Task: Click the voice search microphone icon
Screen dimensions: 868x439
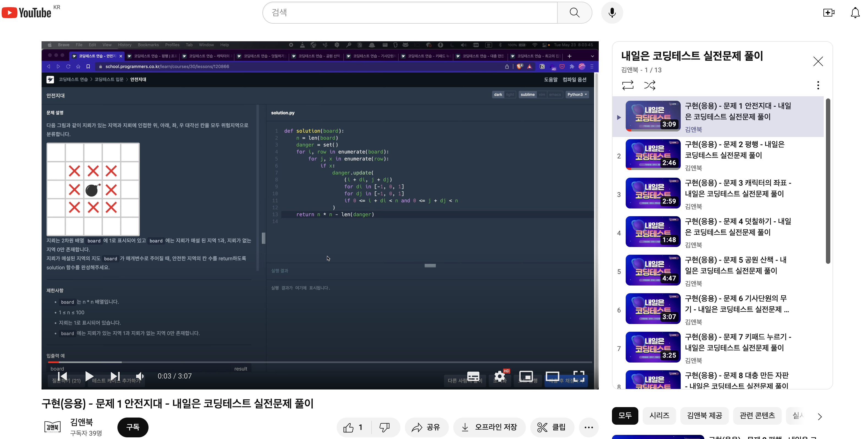Action: click(612, 13)
